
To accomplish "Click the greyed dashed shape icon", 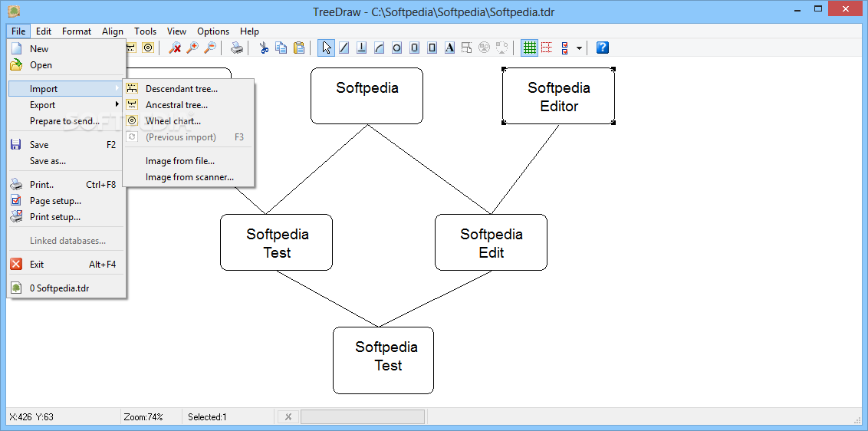I will [x=501, y=48].
